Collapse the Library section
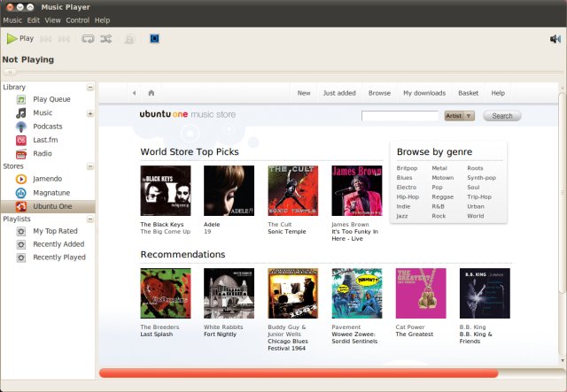The height and width of the screenshot is (392, 567). 89,88
